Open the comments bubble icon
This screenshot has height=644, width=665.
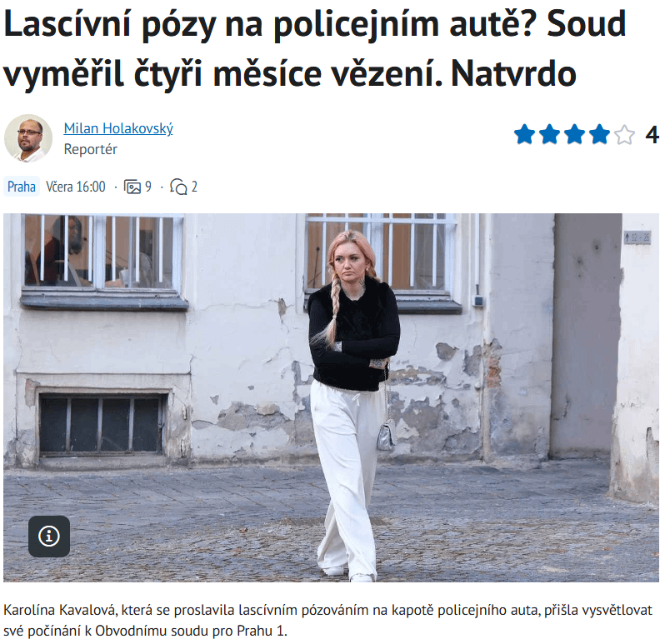(x=178, y=187)
